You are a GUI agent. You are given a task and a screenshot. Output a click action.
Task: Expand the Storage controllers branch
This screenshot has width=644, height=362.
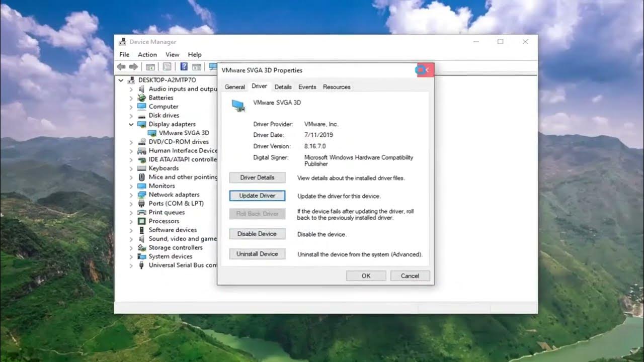pyautogui.click(x=131, y=247)
